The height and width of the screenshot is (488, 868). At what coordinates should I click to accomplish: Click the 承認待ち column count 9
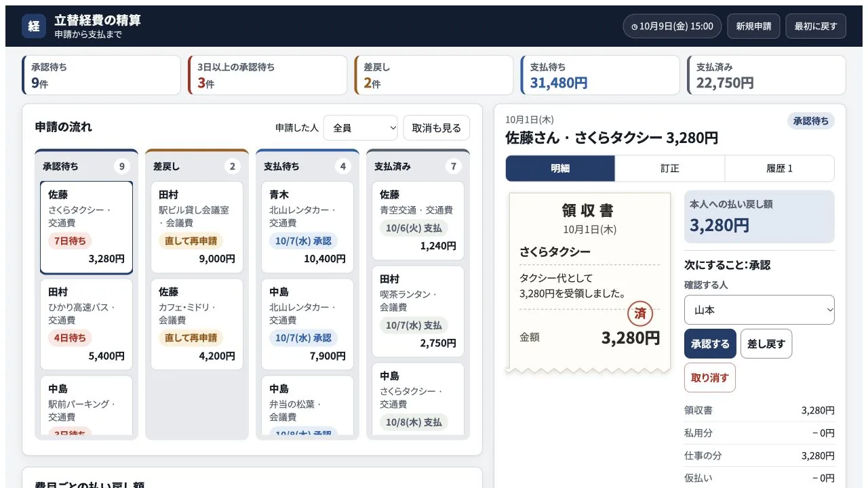pos(121,166)
